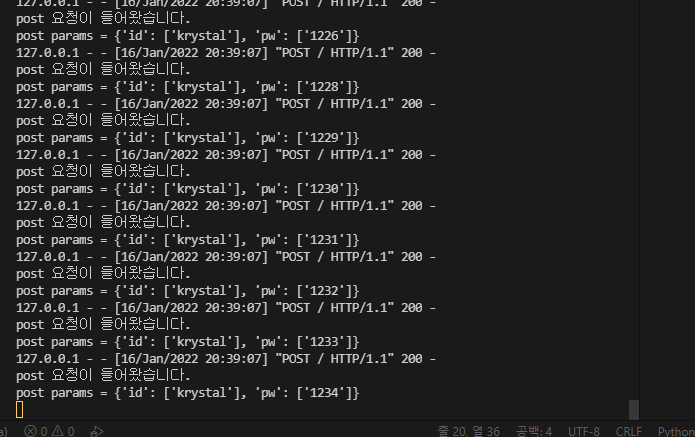The image size is (695, 437).
Task: Open the line 20 column 36 indicator
Action: 469,431
